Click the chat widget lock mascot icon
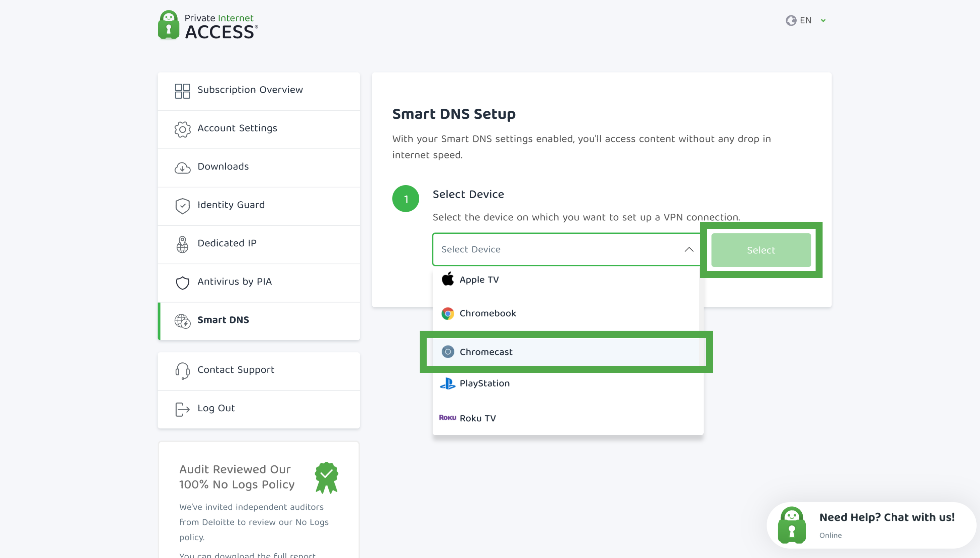This screenshot has height=558, width=980. [792, 525]
